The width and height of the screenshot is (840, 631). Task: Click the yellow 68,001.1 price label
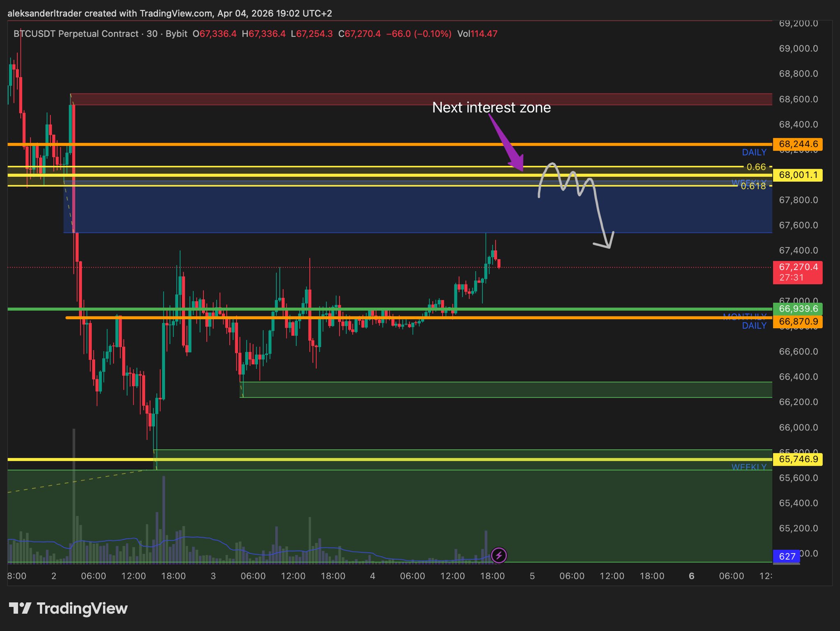pyautogui.click(x=797, y=175)
